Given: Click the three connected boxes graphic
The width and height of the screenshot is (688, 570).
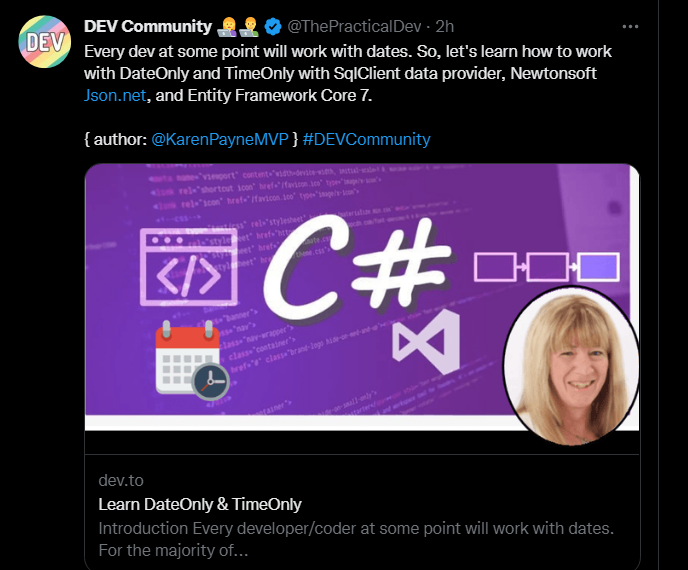Looking at the screenshot, I should tap(547, 267).
